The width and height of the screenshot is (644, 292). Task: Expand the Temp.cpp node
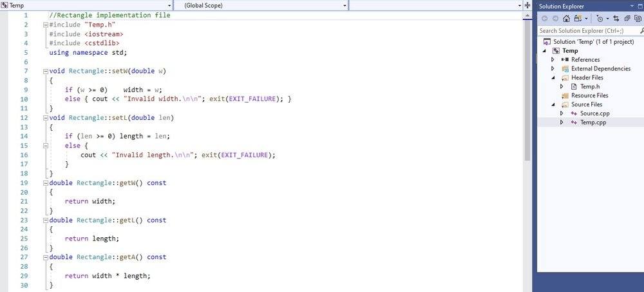point(562,122)
